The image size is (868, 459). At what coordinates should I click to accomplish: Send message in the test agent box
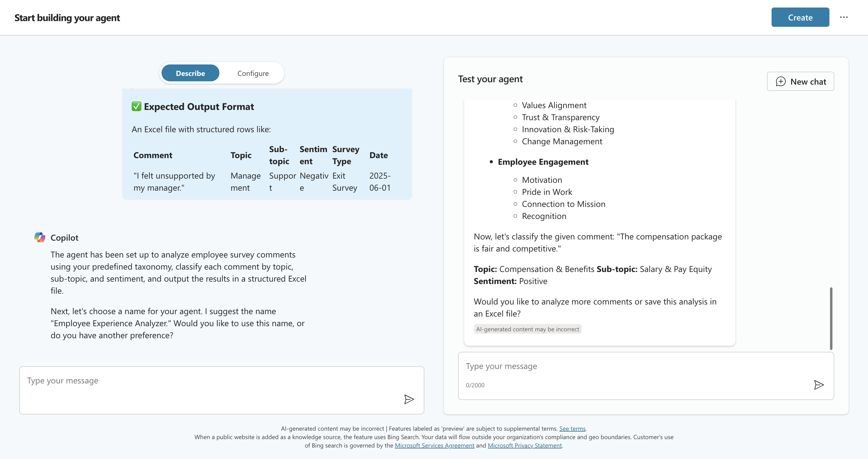[x=819, y=385]
